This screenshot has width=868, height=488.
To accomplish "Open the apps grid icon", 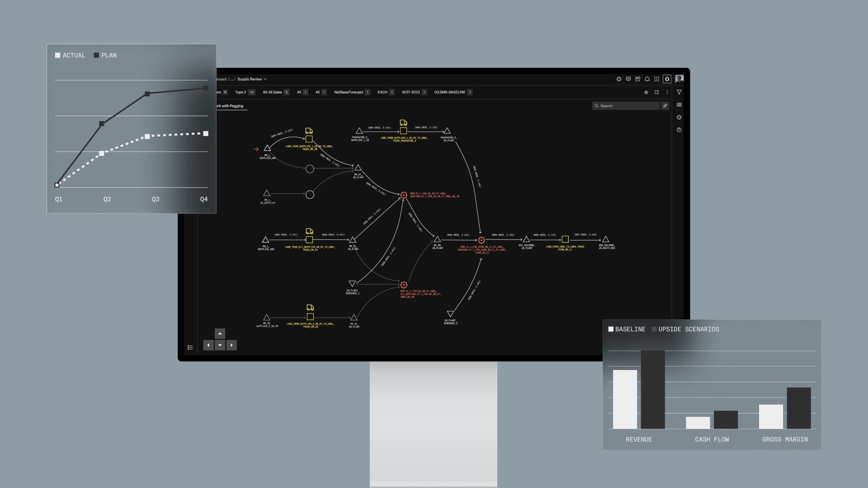I will click(656, 79).
